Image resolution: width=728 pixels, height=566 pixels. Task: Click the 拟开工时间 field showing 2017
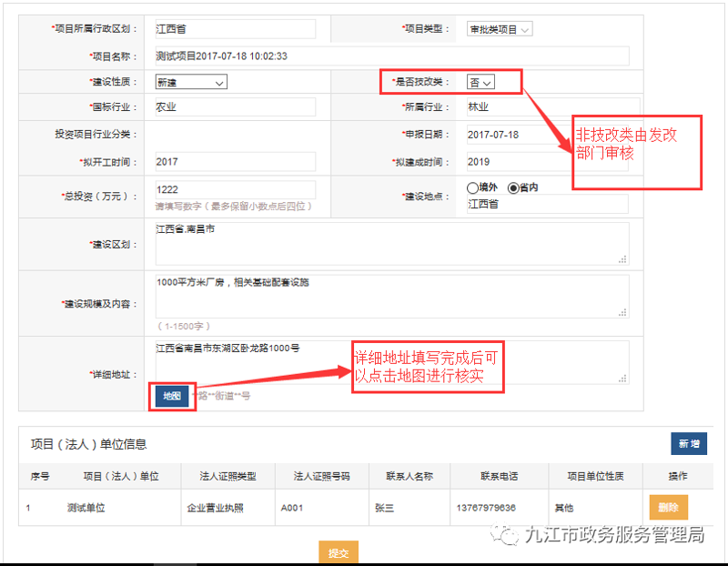click(236, 162)
